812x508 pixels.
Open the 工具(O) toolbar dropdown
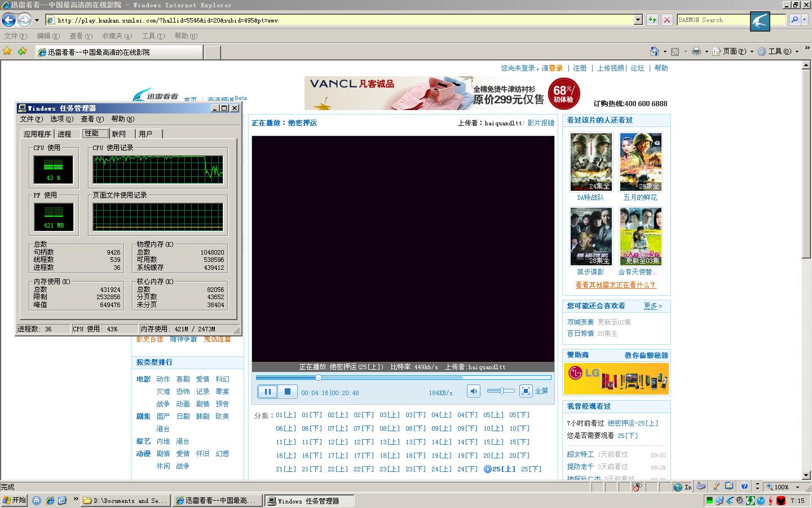778,51
